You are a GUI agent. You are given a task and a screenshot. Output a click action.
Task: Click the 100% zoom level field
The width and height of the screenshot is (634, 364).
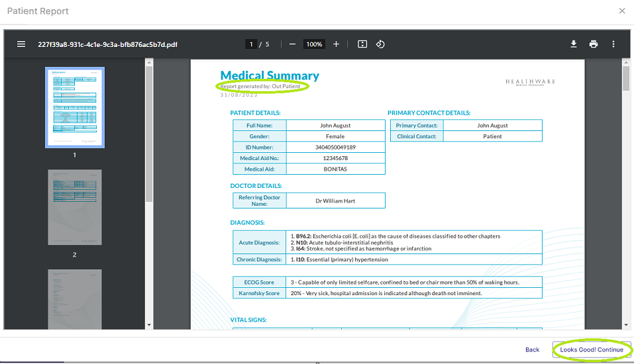click(314, 44)
